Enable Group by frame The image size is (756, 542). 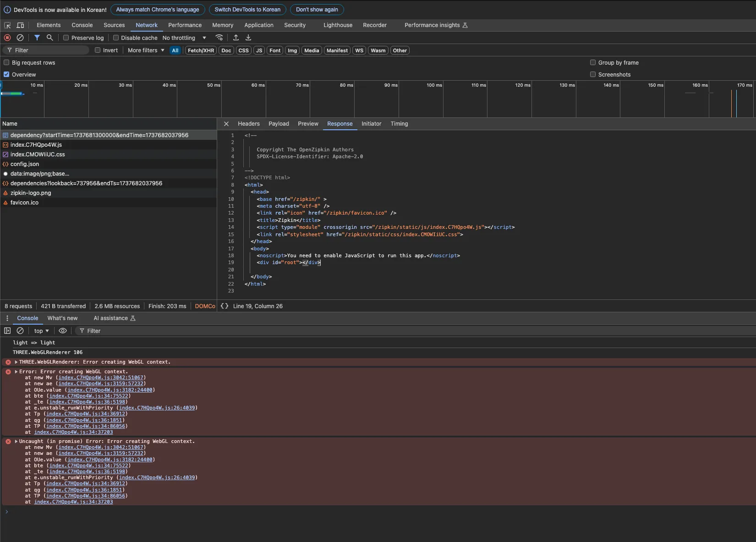pos(593,62)
